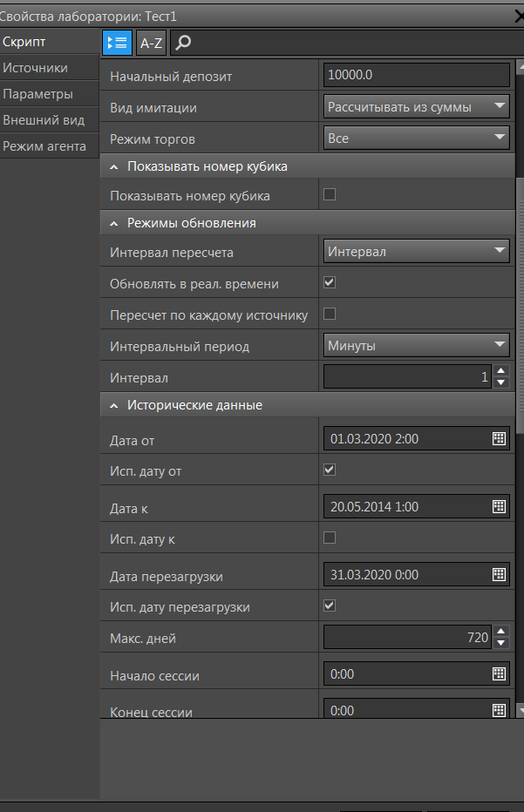524x812 pixels.
Task: Toggle Обновлять в реал. времени checkbox
Action: [x=330, y=282]
